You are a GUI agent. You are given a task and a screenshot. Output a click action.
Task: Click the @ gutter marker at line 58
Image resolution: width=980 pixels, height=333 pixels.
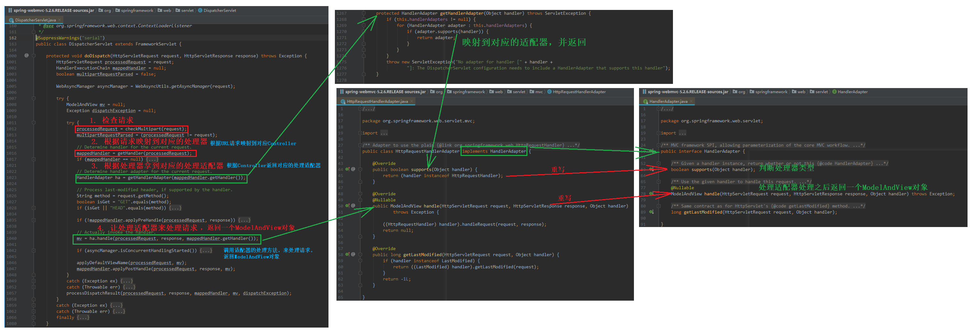pyautogui.click(x=353, y=255)
